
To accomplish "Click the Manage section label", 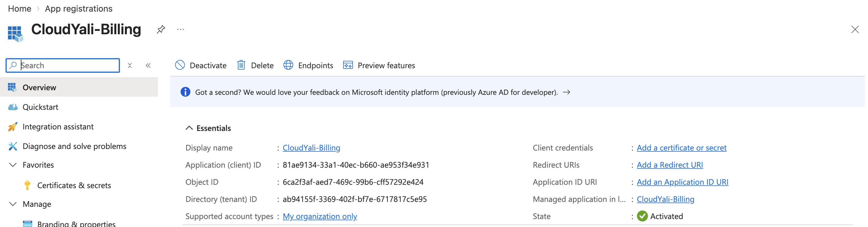I will point(37,204).
